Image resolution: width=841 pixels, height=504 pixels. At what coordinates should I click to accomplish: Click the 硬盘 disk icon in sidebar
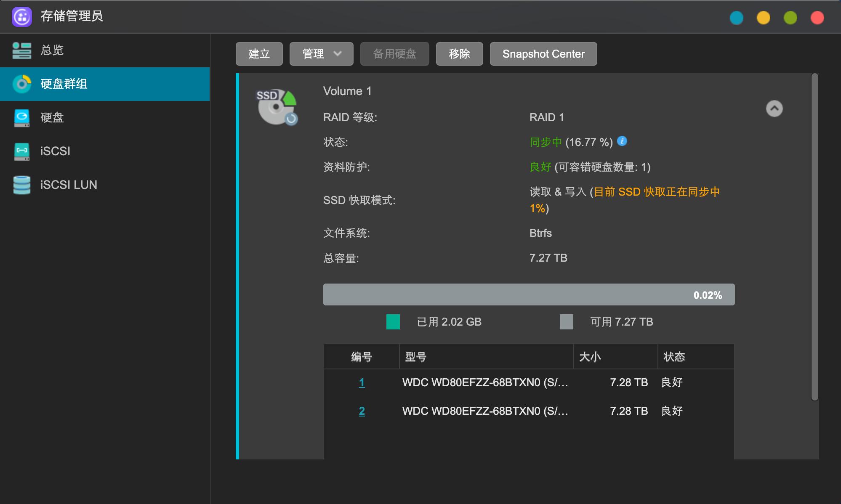pyautogui.click(x=22, y=118)
